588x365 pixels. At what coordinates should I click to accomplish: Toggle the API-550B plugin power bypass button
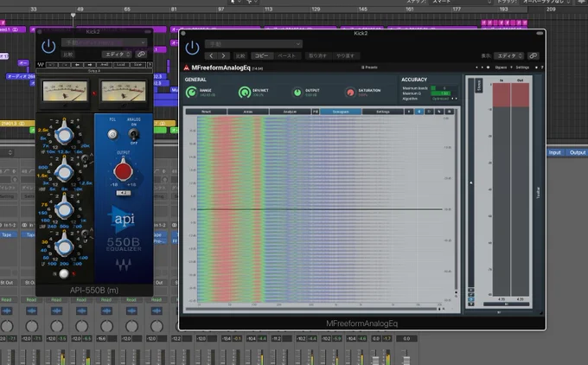48,46
